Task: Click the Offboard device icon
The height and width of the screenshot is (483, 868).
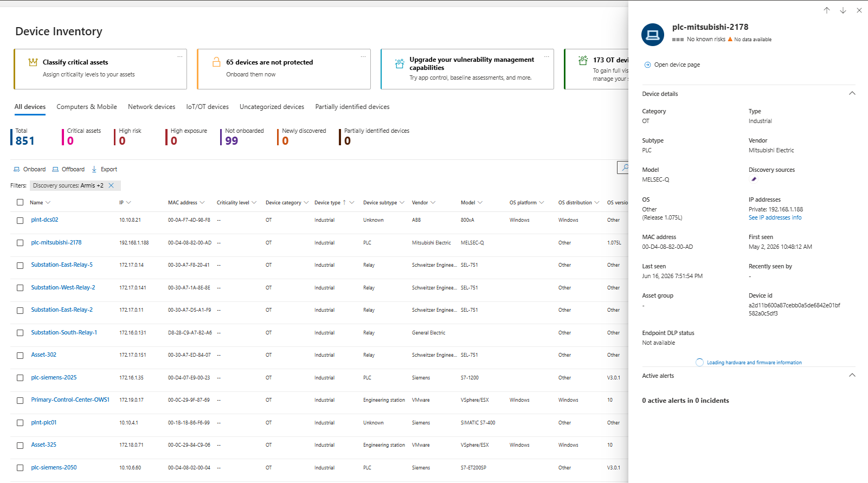Action: tap(55, 169)
